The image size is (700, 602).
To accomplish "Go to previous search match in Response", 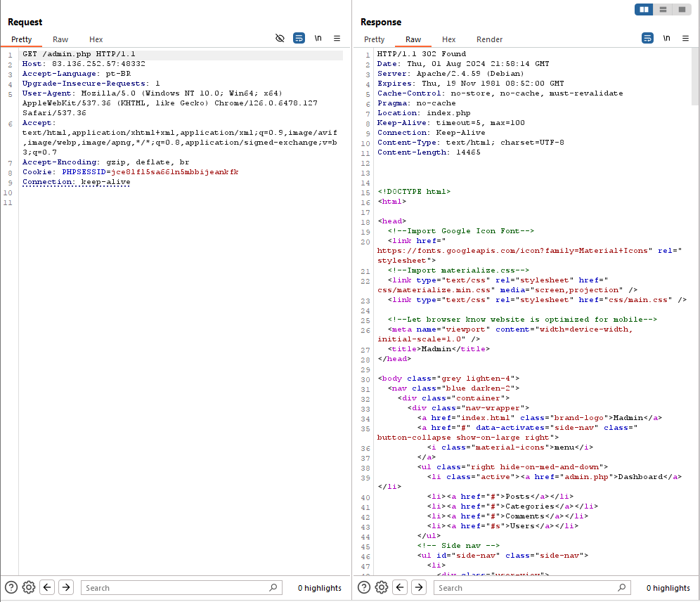I will click(400, 587).
